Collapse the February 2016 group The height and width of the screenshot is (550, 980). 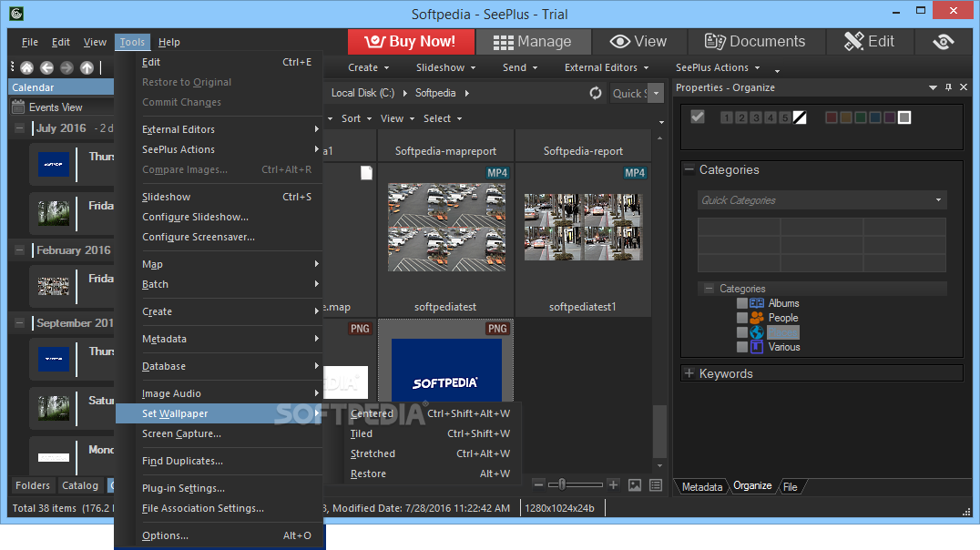19,250
